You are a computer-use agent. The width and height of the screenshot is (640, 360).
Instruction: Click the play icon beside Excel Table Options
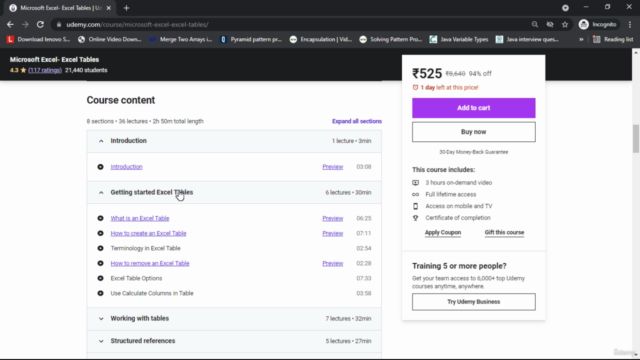pyautogui.click(x=100, y=278)
